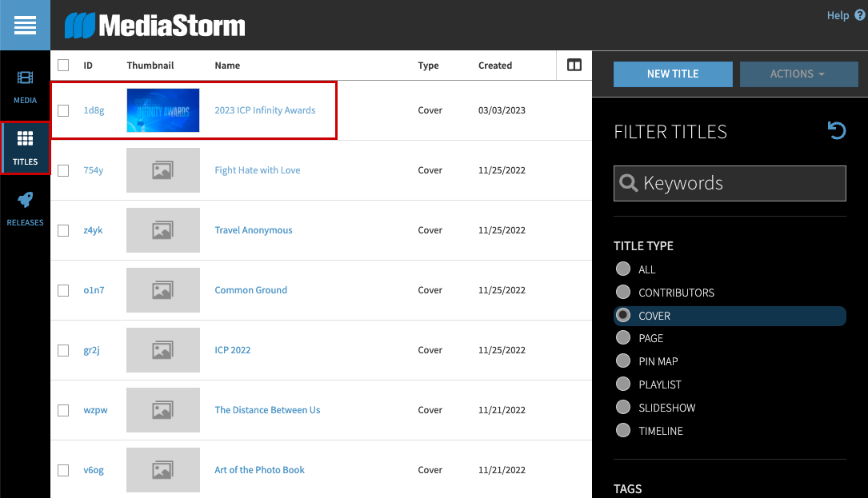The image size is (868, 498).
Task: Check the box for 2023 ICP Infinity Awards
Action: [63, 110]
